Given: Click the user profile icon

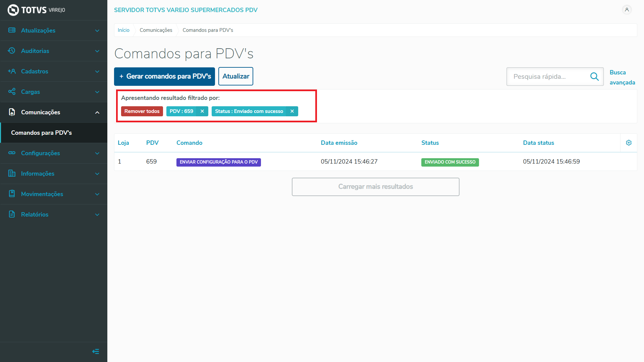Looking at the screenshot, I should 627,10.
